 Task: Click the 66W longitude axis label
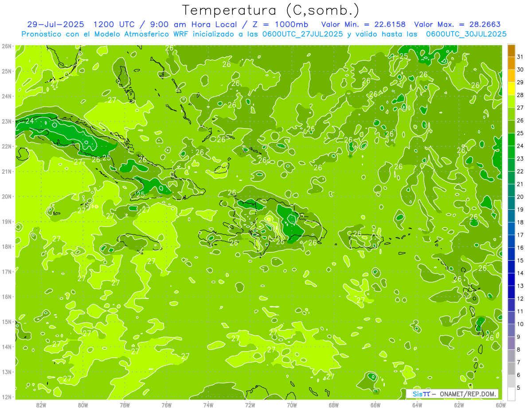tap(376, 405)
